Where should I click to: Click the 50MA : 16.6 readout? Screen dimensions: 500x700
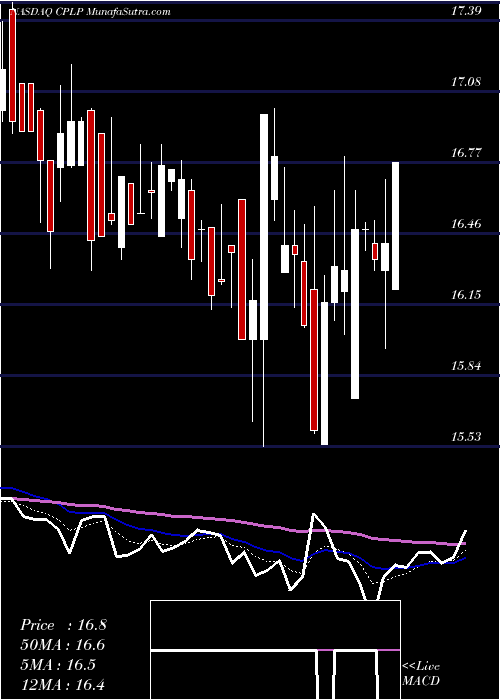(62, 645)
